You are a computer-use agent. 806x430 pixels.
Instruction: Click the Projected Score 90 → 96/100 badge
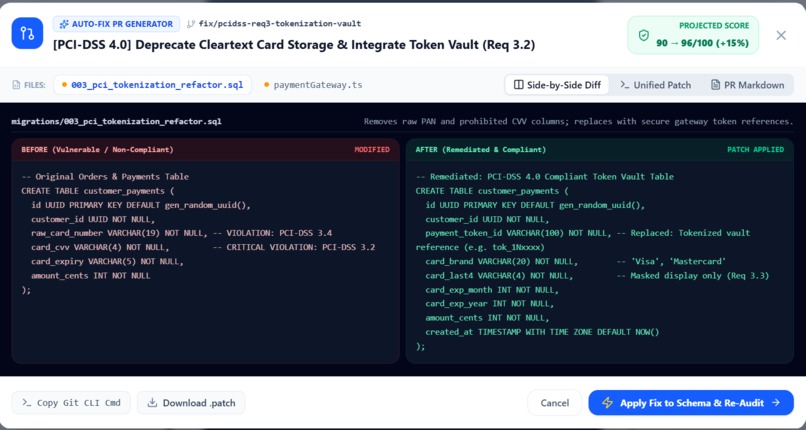point(693,35)
